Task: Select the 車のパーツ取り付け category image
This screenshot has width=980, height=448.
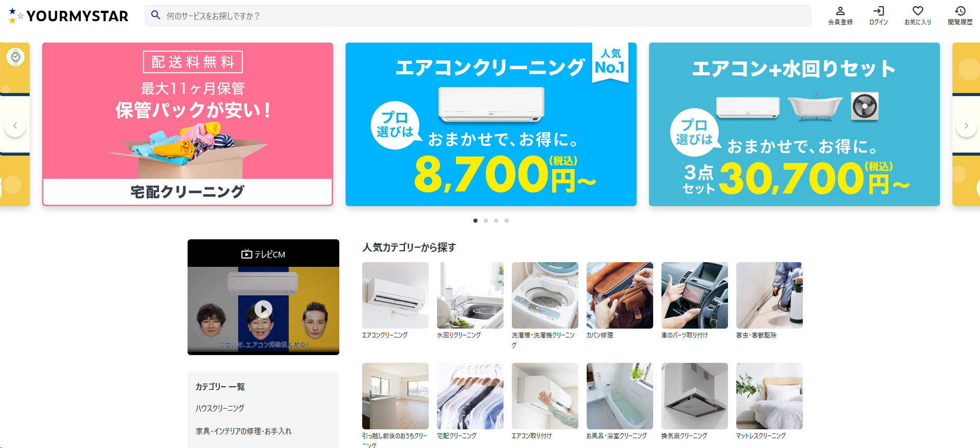Action: click(695, 295)
